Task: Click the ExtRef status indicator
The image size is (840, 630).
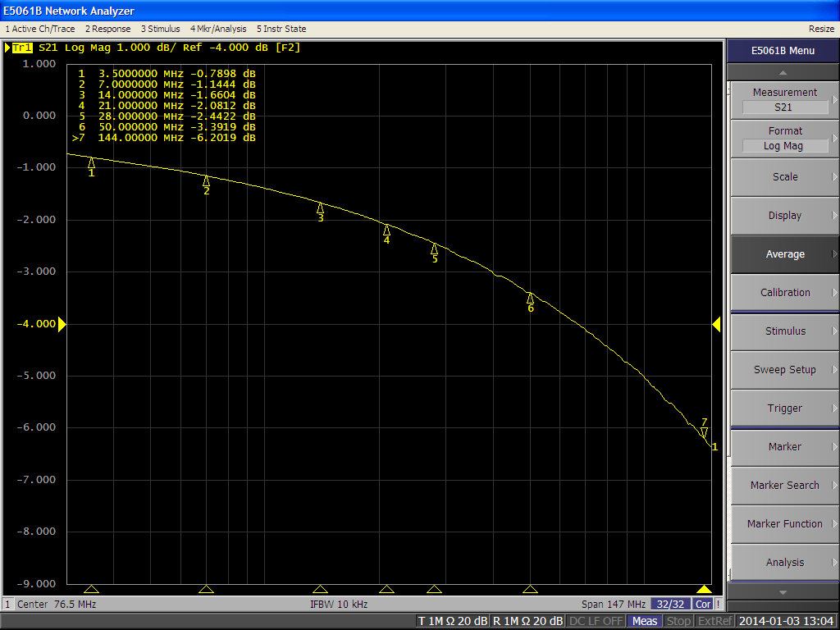Action: 714,622
